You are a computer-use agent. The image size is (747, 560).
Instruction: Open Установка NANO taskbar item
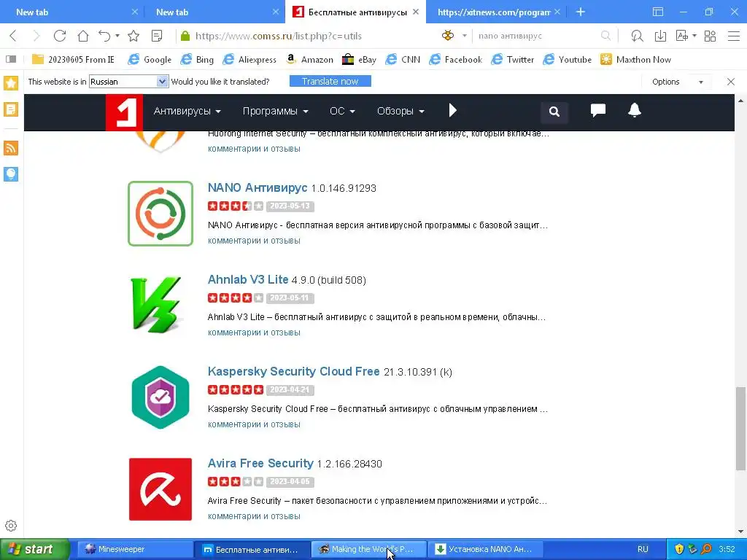484,549
